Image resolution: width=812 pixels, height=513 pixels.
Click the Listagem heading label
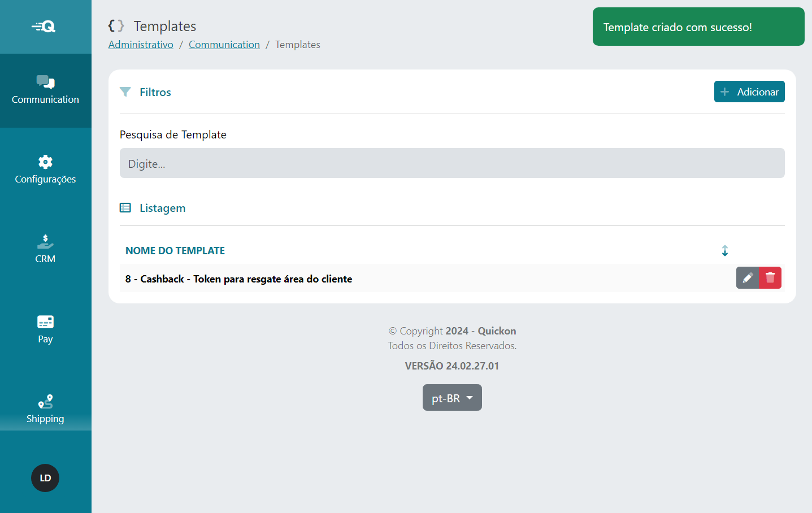pyautogui.click(x=163, y=208)
